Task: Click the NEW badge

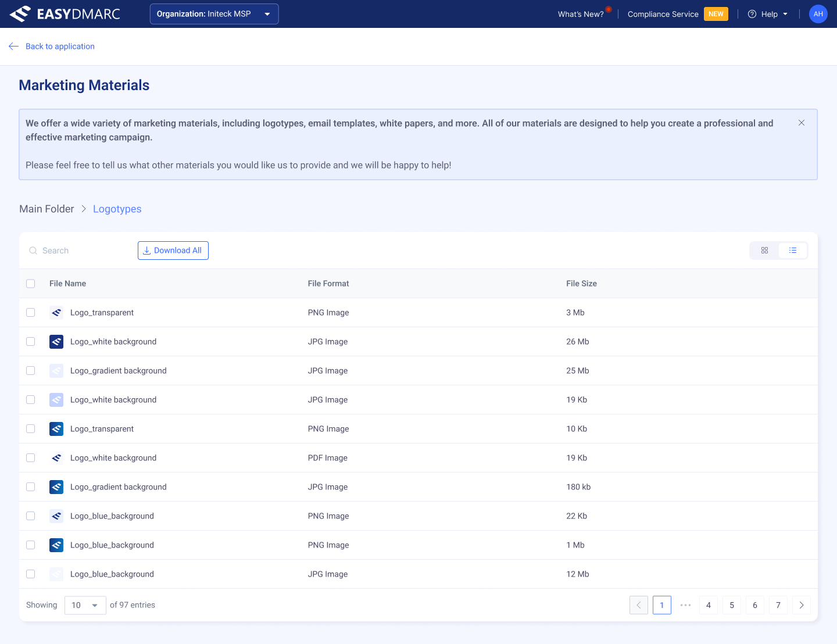Action: [x=716, y=14]
